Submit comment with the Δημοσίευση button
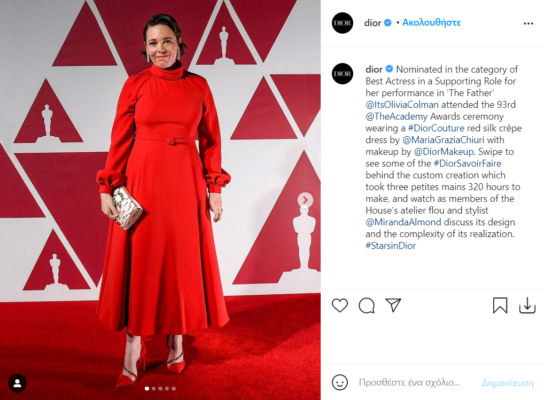Viewport: 544px width, 400px height. click(508, 383)
